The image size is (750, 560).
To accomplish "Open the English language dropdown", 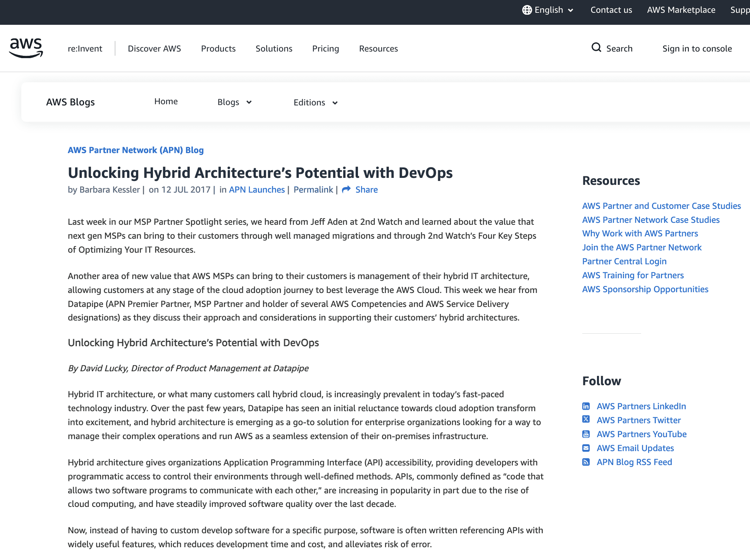I will coord(548,10).
